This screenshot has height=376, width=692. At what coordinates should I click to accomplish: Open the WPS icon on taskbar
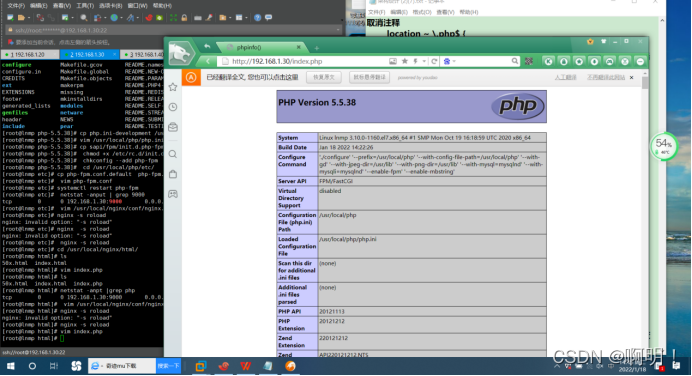point(245,366)
